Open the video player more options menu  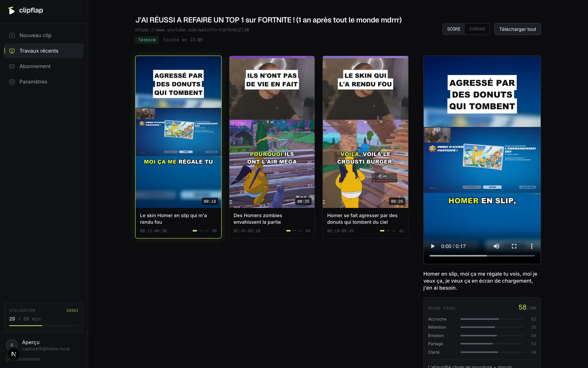click(532, 246)
